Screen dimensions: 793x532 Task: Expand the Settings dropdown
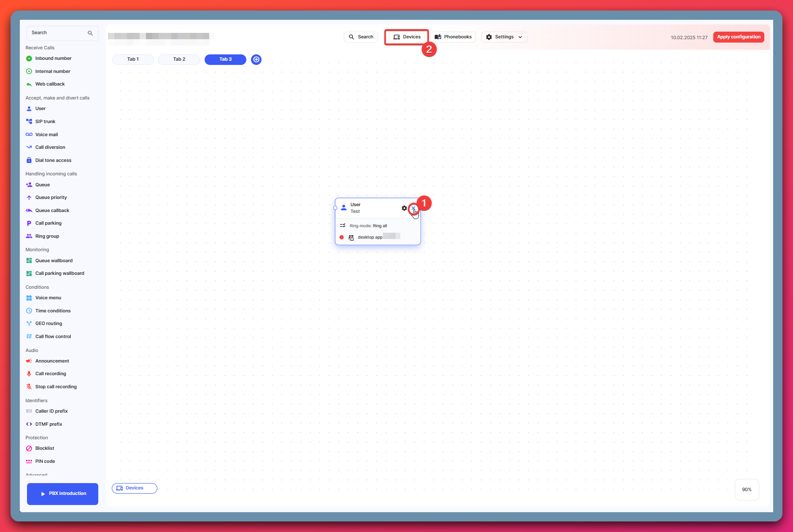pyautogui.click(x=504, y=37)
